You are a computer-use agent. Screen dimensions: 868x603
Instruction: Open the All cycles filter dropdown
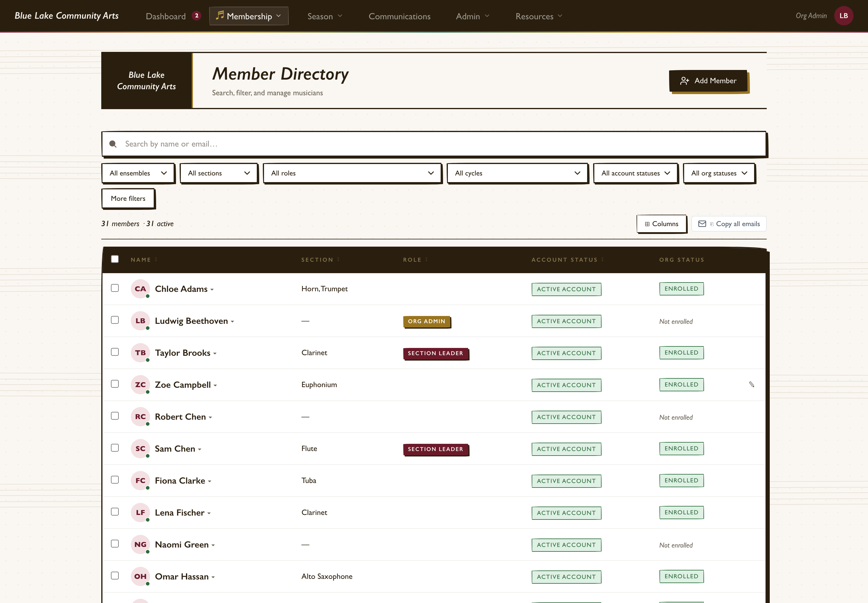tap(517, 173)
